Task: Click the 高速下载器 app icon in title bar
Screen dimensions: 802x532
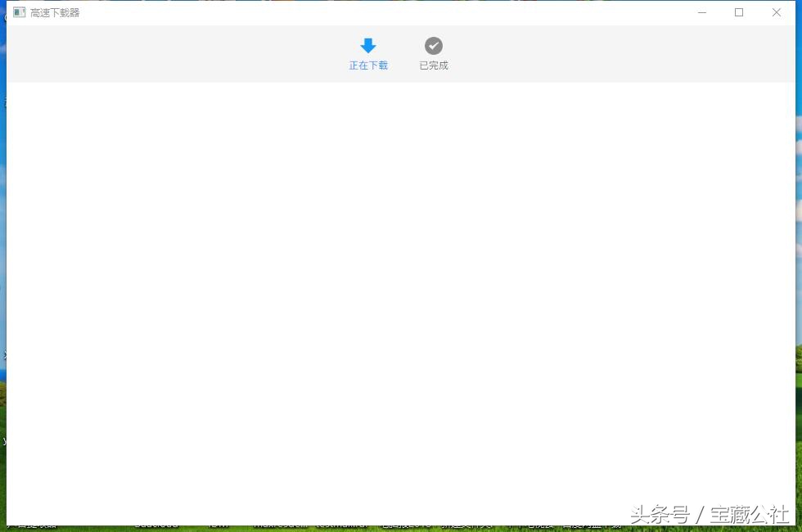Action: click(19, 12)
